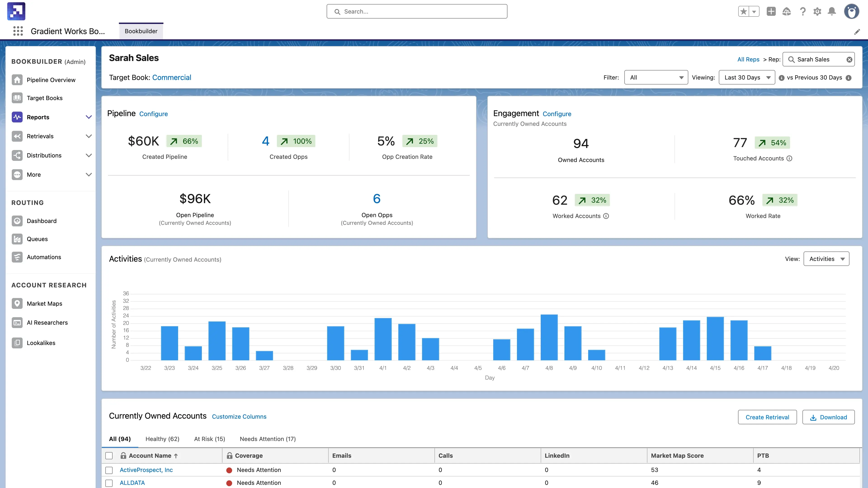Check the ActiveProspect, Inc row checkbox
Viewport: 868px width, 488px height.
pos(109,470)
